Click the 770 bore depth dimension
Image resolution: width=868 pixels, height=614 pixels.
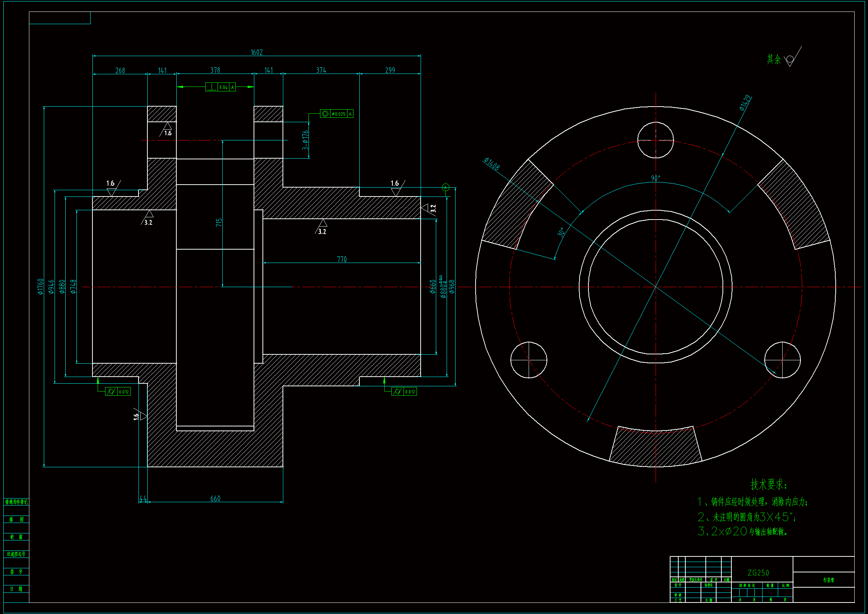pyautogui.click(x=342, y=259)
